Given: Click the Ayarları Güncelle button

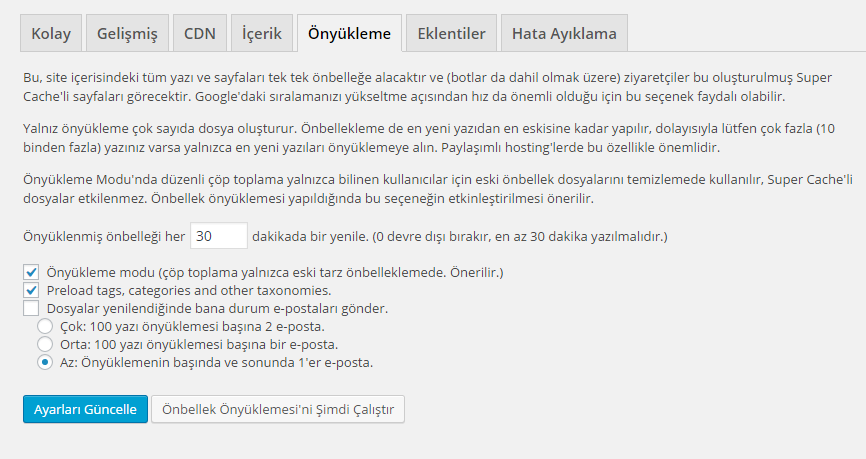Looking at the screenshot, I should [85, 410].
